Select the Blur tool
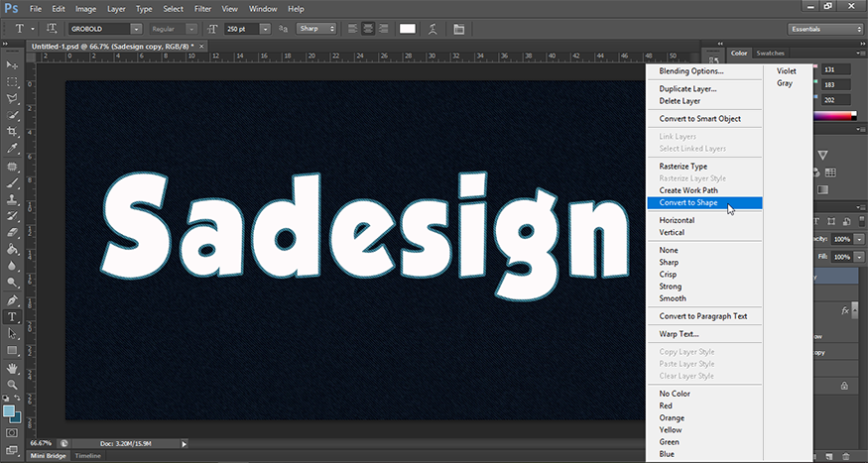The height and width of the screenshot is (463, 868). (x=12, y=266)
